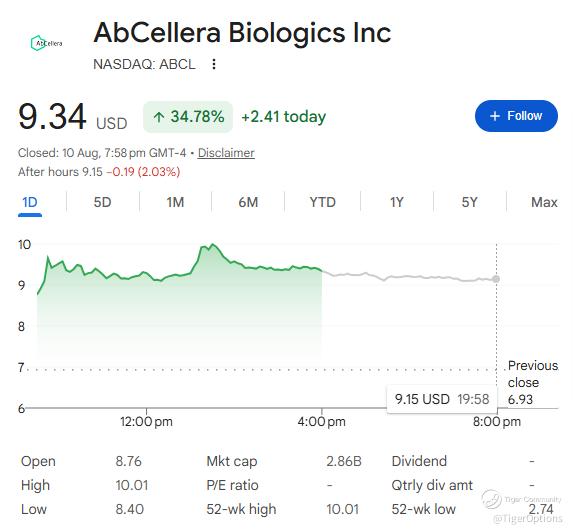Viewport: 573px width, 531px height.
Task: Select the 1Y time range
Action: (396, 202)
